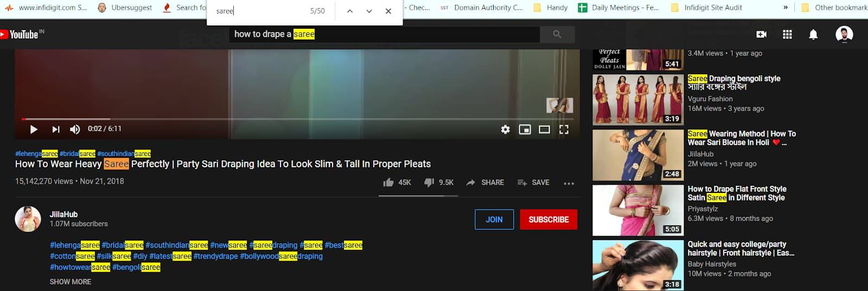Enable miniplayer mode
The image size is (868, 291).
point(525,129)
